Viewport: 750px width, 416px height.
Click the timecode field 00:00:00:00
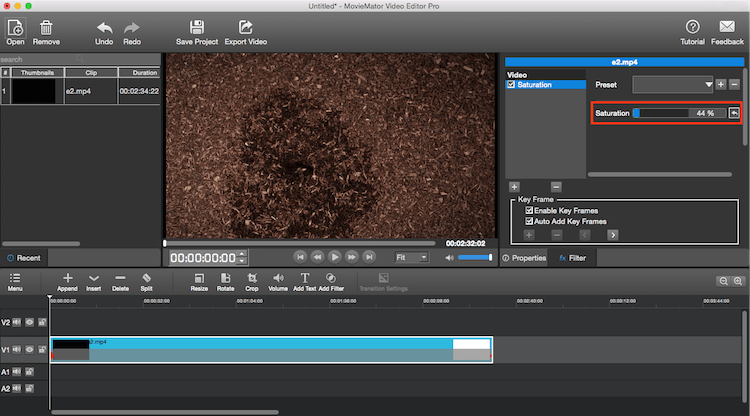(x=203, y=258)
